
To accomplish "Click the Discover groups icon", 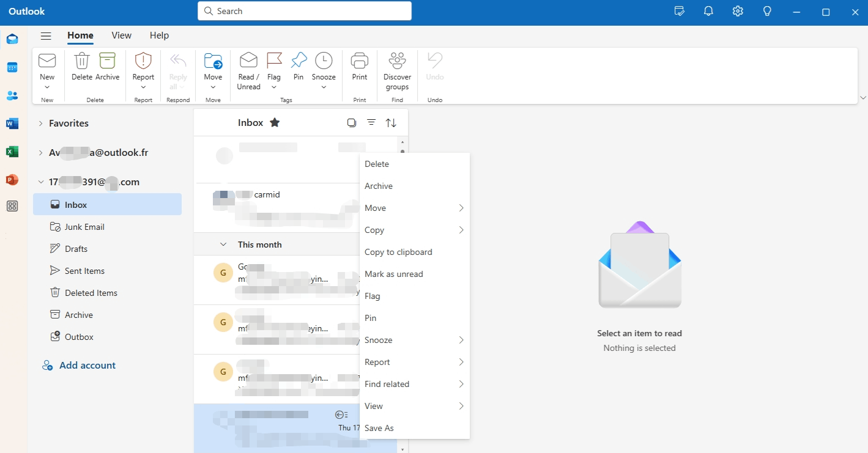I will coord(397,61).
